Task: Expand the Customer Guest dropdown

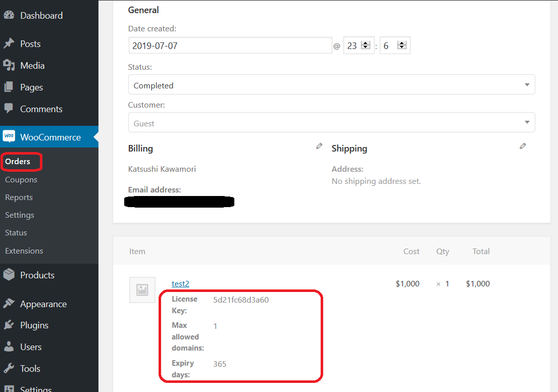Action: tap(332, 122)
